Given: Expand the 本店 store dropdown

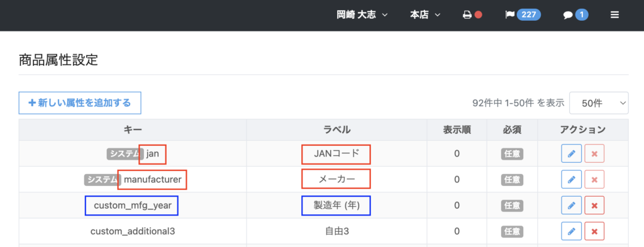Looking at the screenshot, I should point(425,15).
